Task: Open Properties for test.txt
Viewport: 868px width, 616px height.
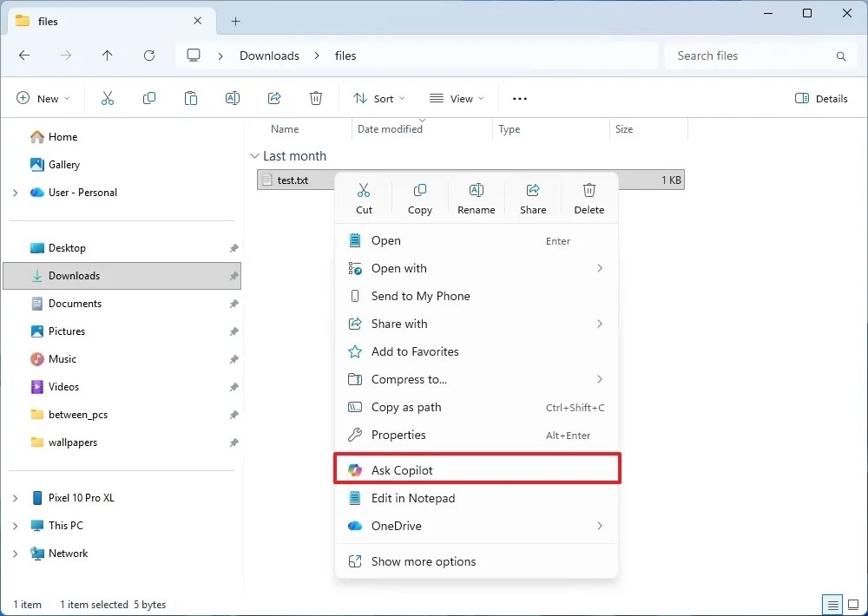Action: click(398, 435)
